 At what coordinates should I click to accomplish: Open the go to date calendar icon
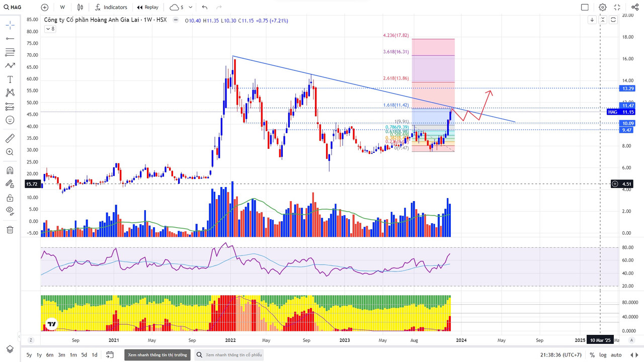click(110, 355)
